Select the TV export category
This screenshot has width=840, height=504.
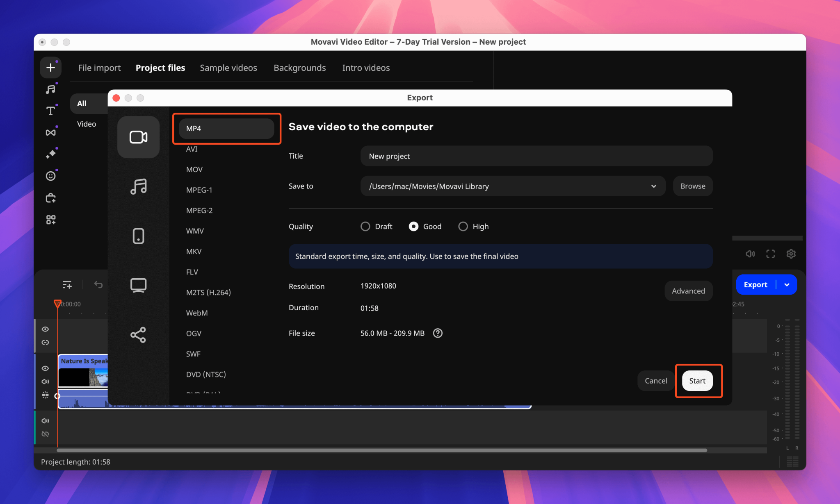pyautogui.click(x=138, y=285)
